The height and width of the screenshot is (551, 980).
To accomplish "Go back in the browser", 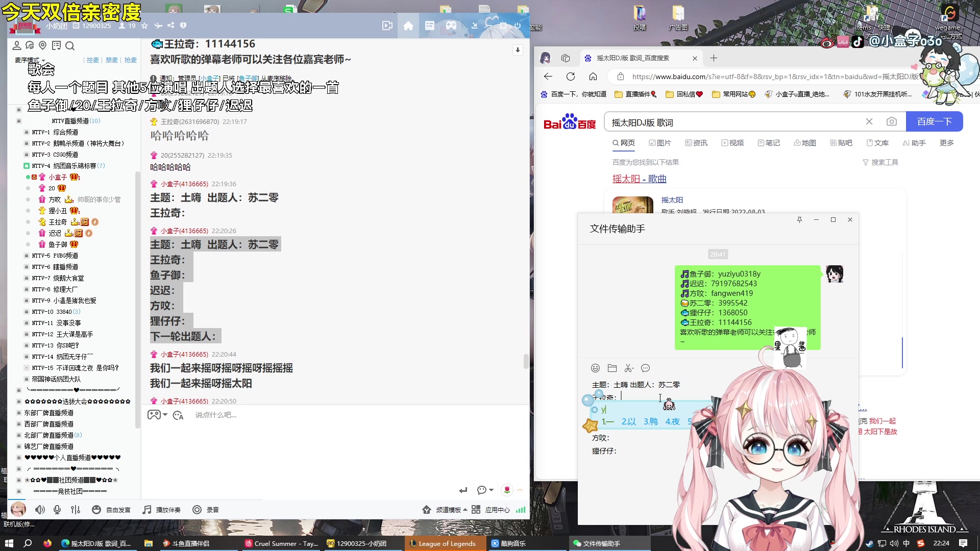I will click(x=548, y=77).
